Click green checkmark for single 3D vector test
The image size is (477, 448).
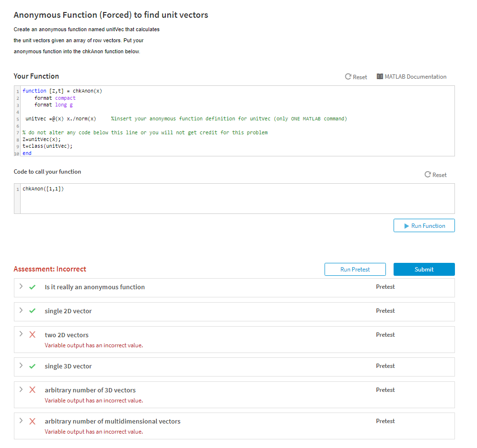[x=32, y=366]
